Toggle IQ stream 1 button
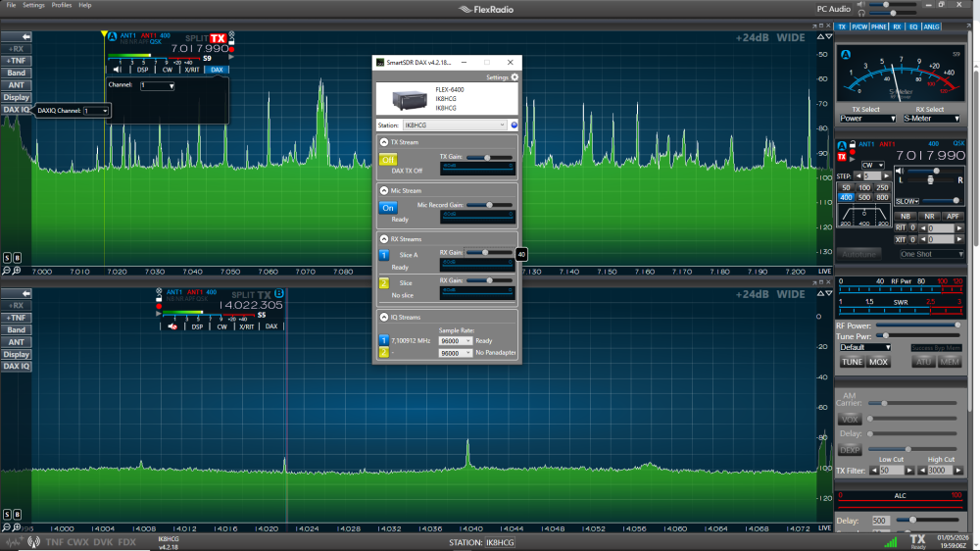The height and width of the screenshot is (551, 980). 384,340
